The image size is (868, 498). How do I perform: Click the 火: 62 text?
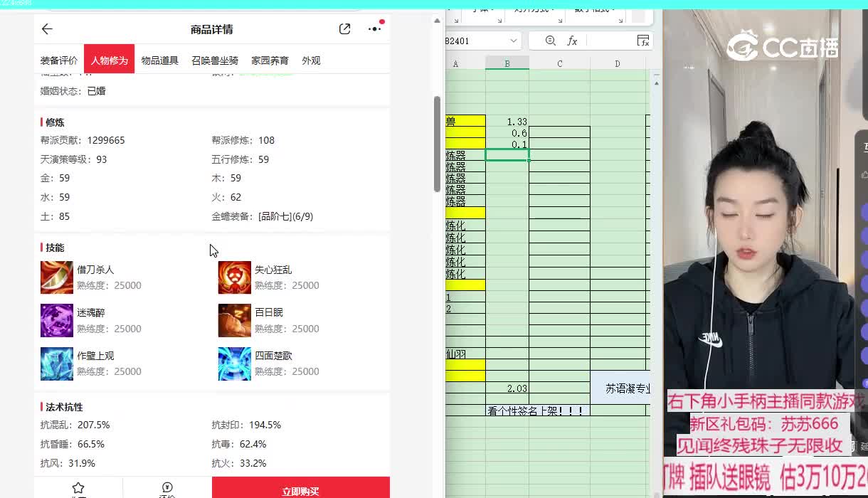(226, 197)
